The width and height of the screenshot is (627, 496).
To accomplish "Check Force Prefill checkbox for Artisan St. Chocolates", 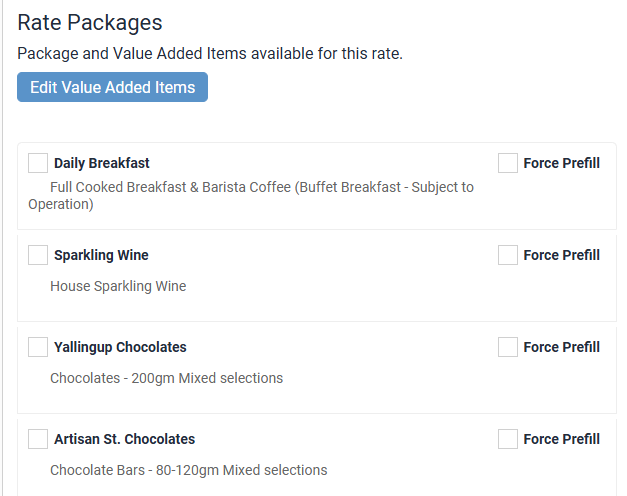I will pyautogui.click(x=508, y=439).
